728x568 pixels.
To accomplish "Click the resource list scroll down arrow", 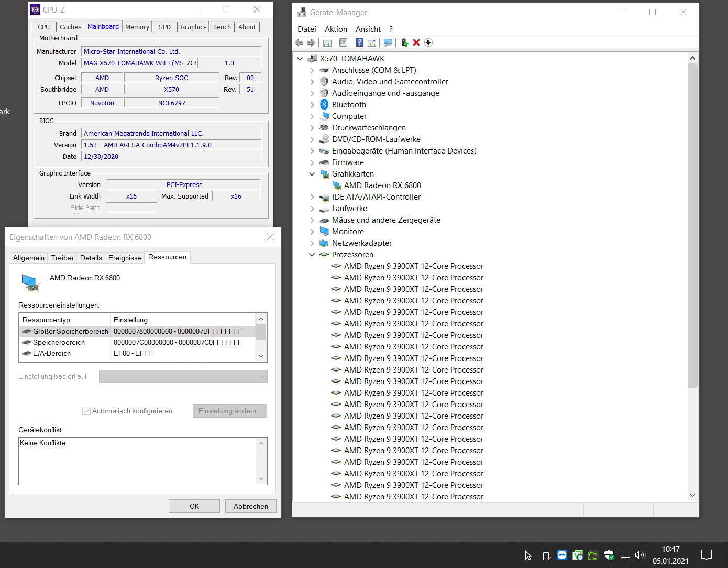I will (x=261, y=356).
